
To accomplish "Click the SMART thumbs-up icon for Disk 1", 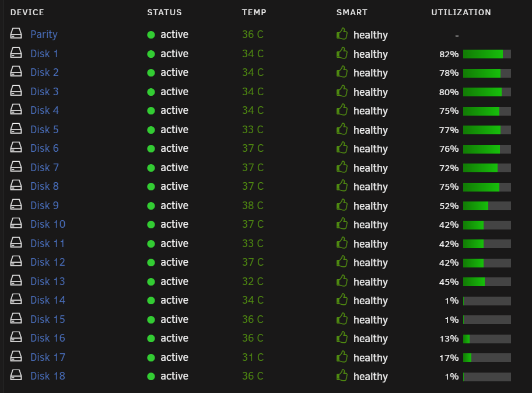I will (x=342, y=53).
